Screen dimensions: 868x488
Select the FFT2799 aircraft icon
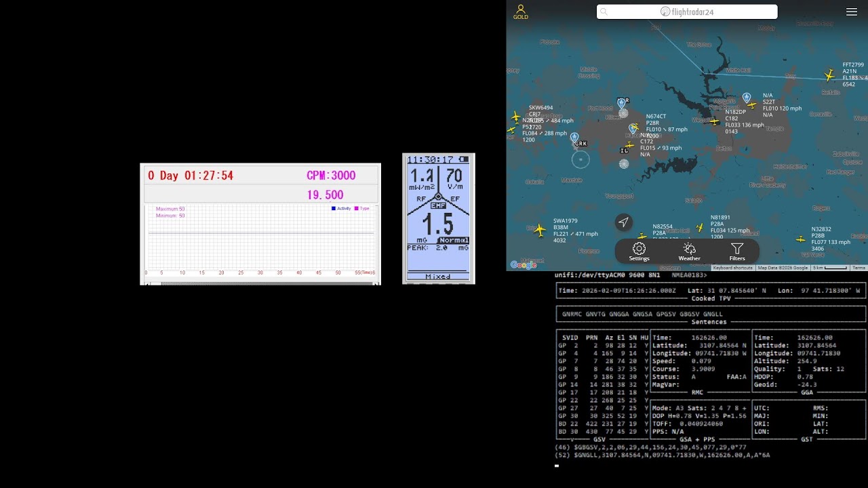tap(829, 75)
